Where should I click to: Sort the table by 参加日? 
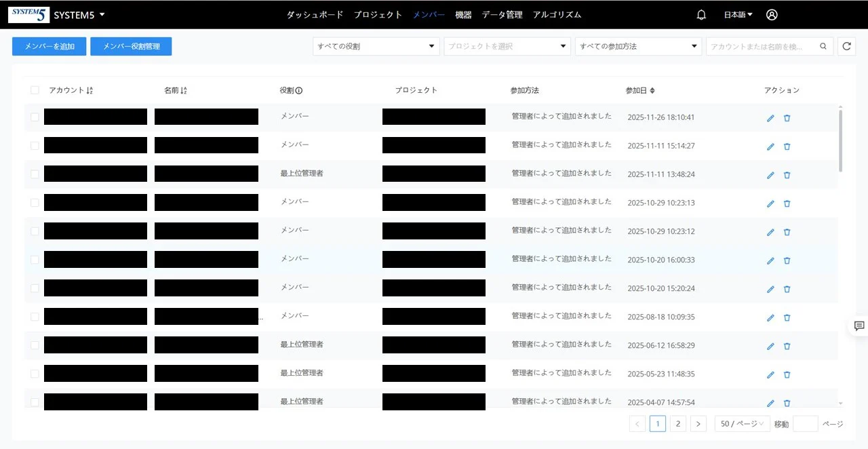(652, 90)
